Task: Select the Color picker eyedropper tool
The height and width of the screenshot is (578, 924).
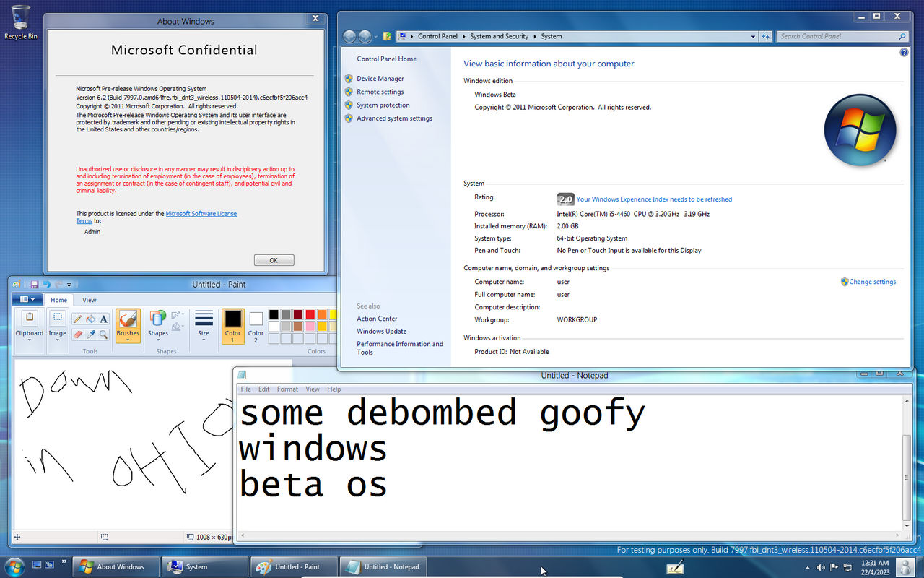Action: coord(90,335)
